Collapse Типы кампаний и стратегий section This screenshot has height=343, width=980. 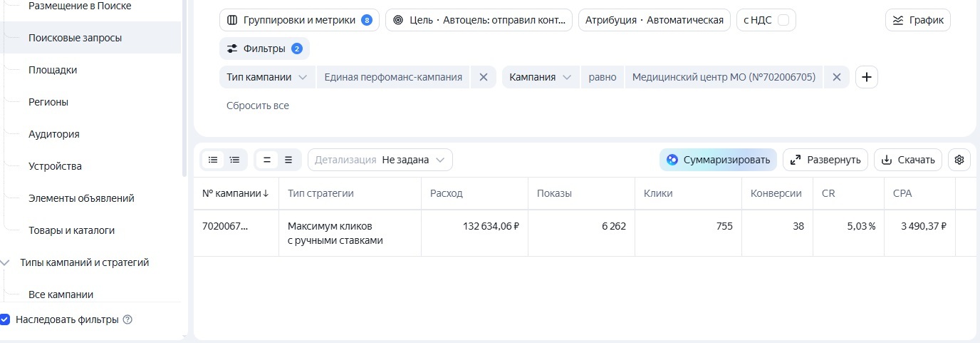pos(6,262)
